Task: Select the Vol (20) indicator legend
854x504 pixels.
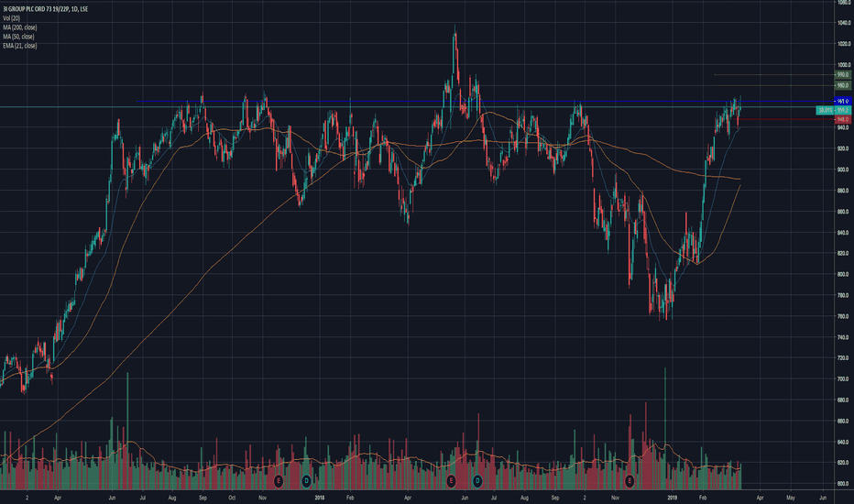Action: (11, 18)
